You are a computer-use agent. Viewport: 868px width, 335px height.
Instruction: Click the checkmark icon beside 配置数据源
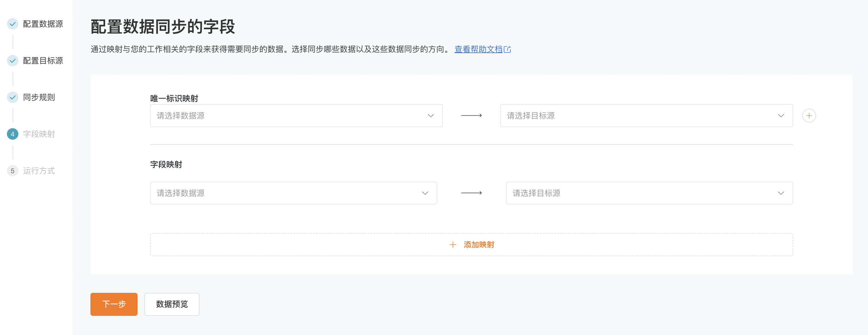coord(12,24)
